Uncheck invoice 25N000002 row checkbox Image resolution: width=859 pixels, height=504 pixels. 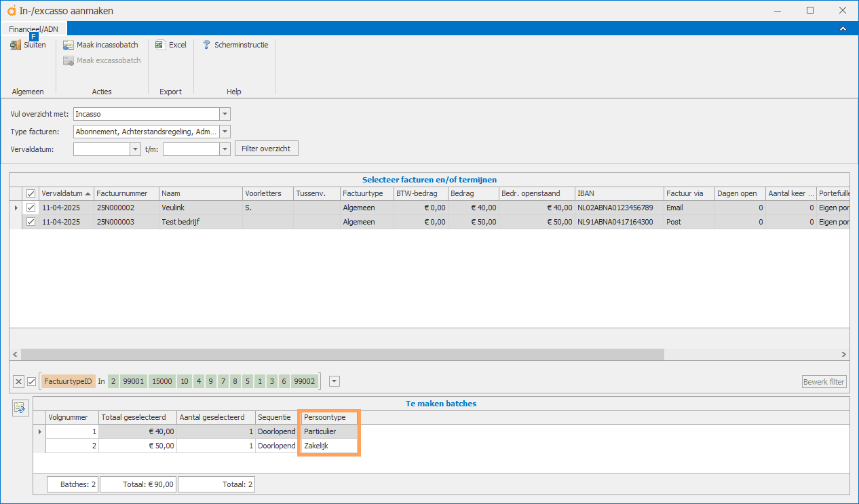pos(31,208)
